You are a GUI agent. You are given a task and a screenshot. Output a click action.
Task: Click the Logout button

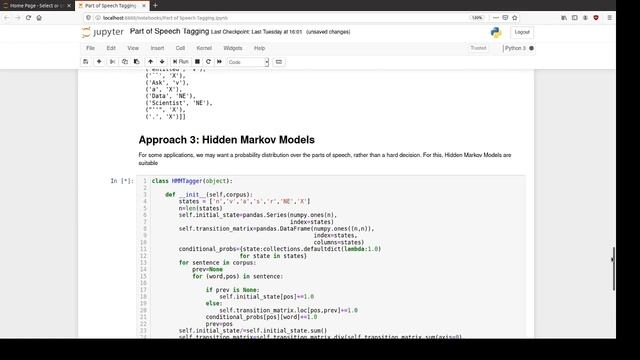[x=522, y=32]
